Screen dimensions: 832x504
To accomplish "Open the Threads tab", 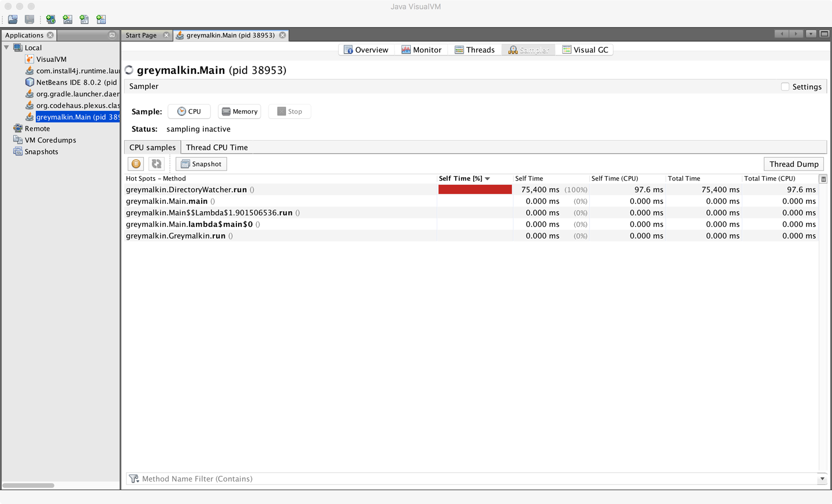I will [475, 50].
